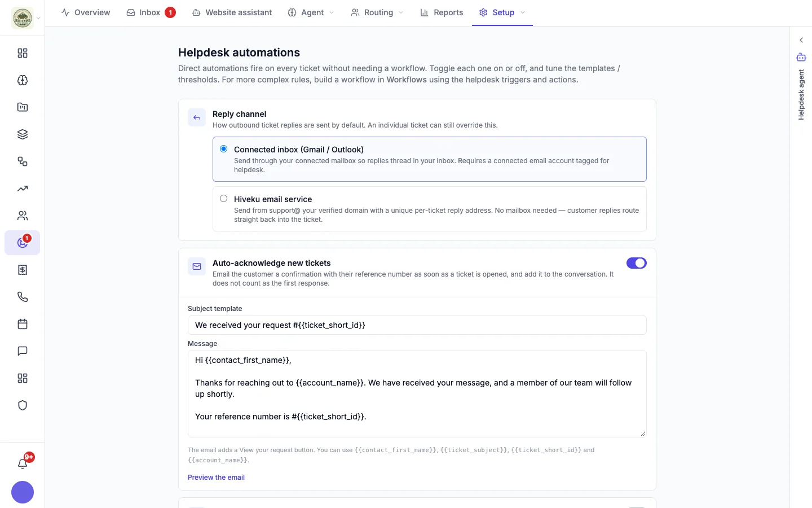Image resolution: width=812 pixels, height=508 pixels.
Task: Open the notifications bell with 9+ badge
Action: pos(23,463)
